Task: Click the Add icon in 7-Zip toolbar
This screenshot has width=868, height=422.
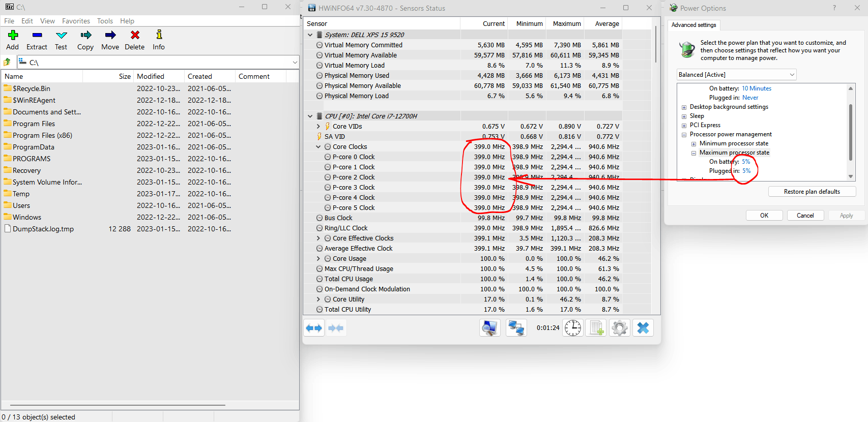Action: [13, 35]
